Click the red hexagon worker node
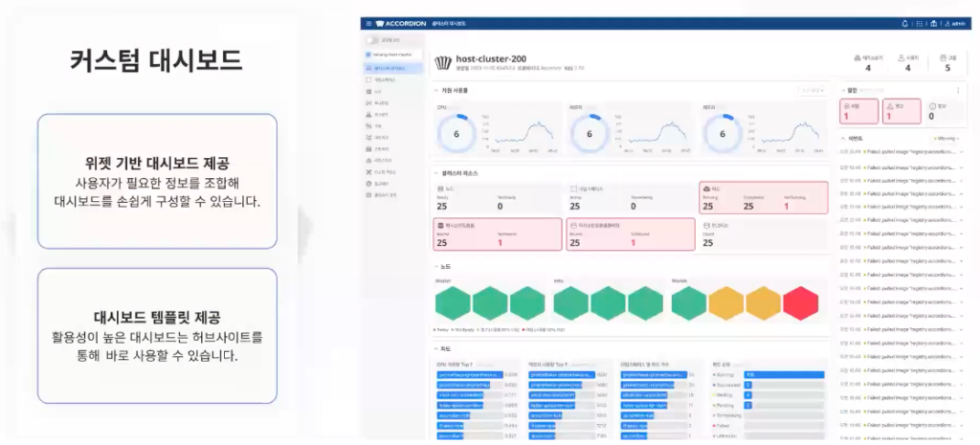 [801, 303]
